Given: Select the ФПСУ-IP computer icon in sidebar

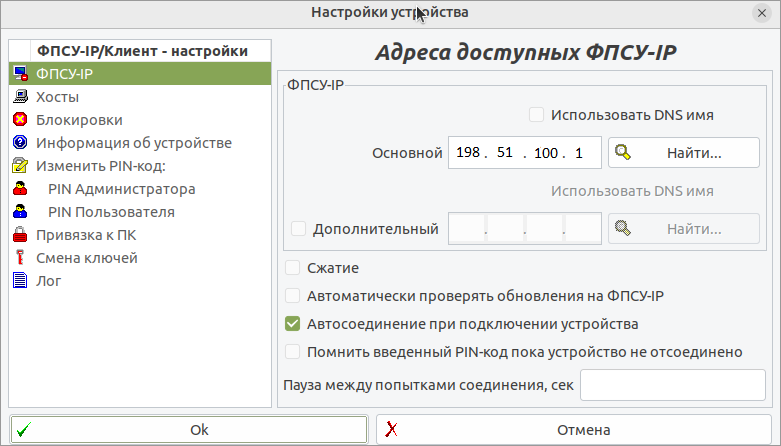Looking at the screenshot, I should click(19, 74).
